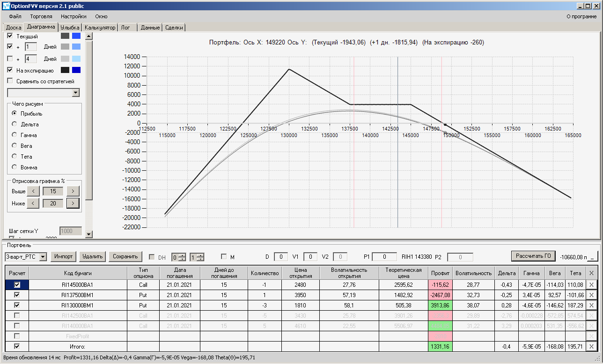
Task: Open the Калькулятор tab
Action: pyautogui.click(x=100, y=28)
